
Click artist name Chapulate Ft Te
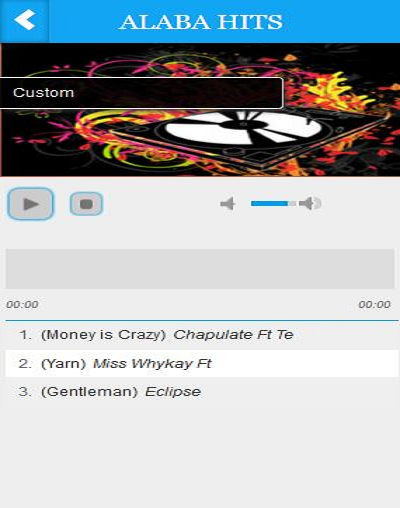coord(233,335)
